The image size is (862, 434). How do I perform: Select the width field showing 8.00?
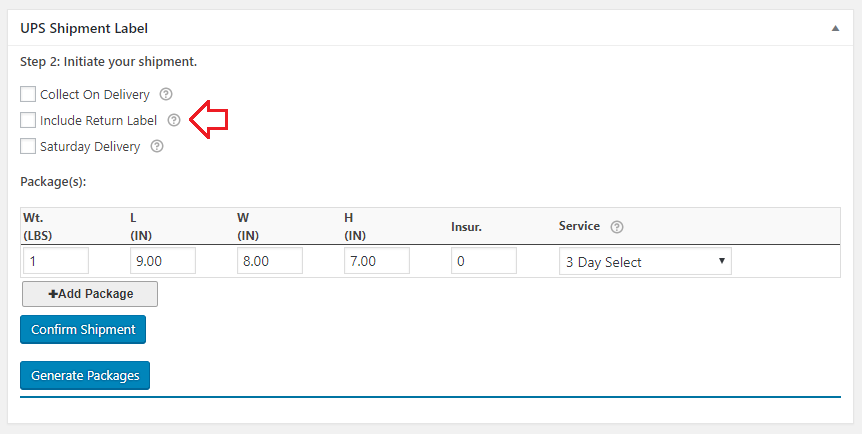270,260
